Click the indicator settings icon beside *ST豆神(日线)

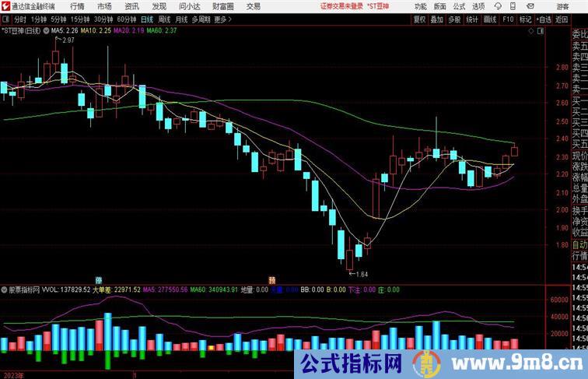click(46, 31)
